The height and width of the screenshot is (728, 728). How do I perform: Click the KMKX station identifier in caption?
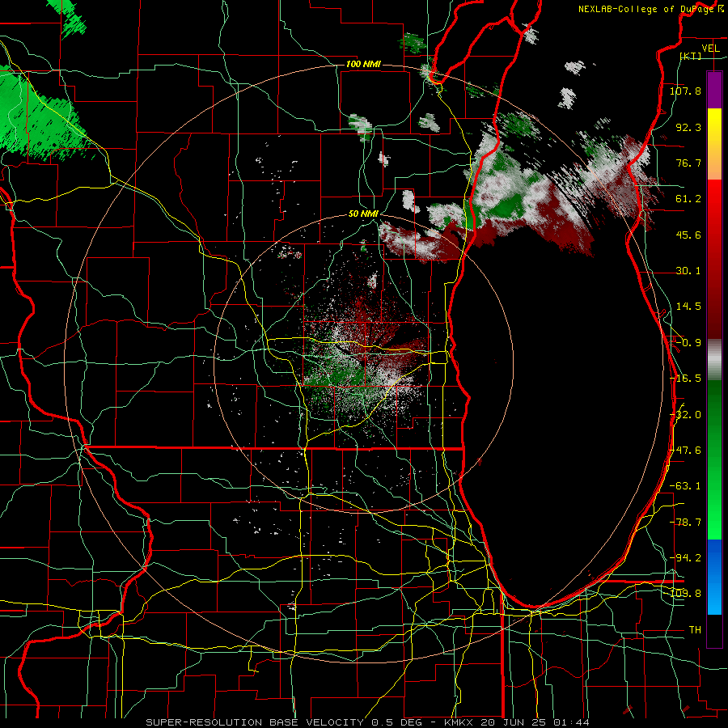click(x=459, y=722)
